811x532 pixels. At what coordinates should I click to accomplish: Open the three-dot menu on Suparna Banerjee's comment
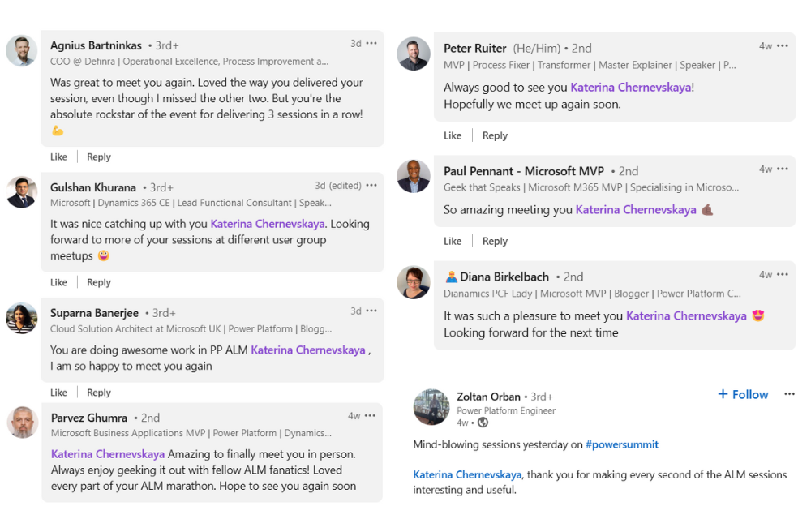tap(371, 311)
